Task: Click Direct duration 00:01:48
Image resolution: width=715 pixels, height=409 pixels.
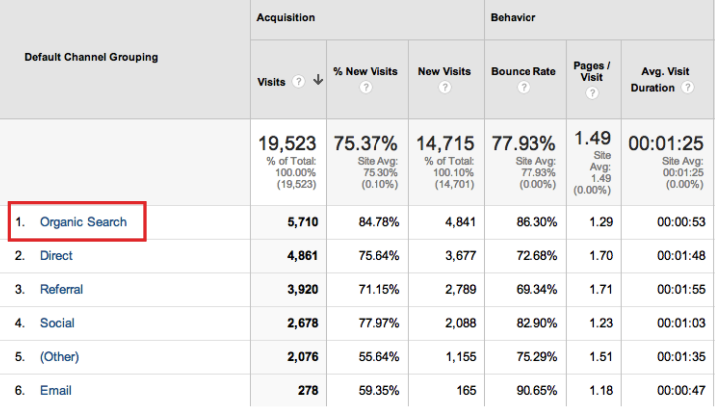Action: pyautogui.click(x=681, y=256)
